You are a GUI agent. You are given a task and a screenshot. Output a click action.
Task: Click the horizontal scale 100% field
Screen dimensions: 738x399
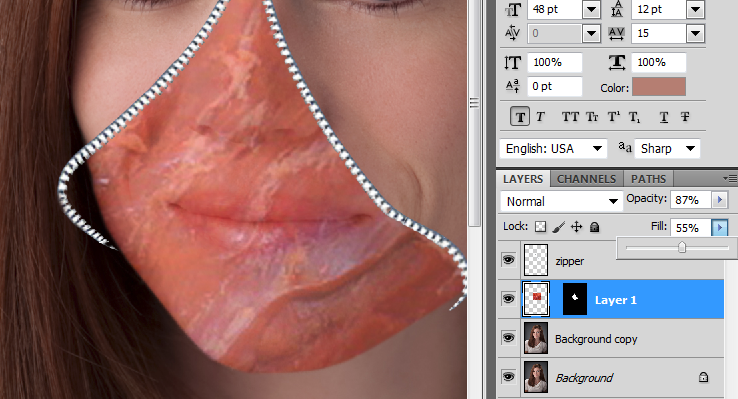click(659, 63)
